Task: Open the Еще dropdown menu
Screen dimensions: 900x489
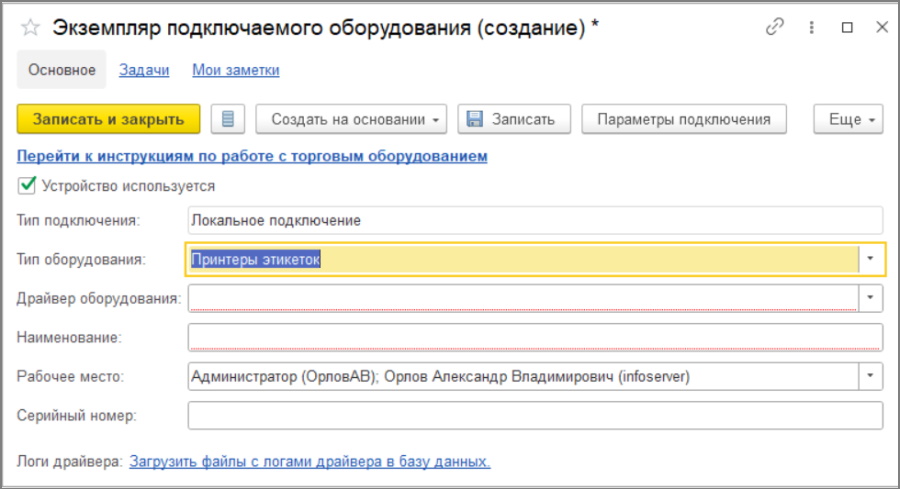Action: (x=848, y=119)
